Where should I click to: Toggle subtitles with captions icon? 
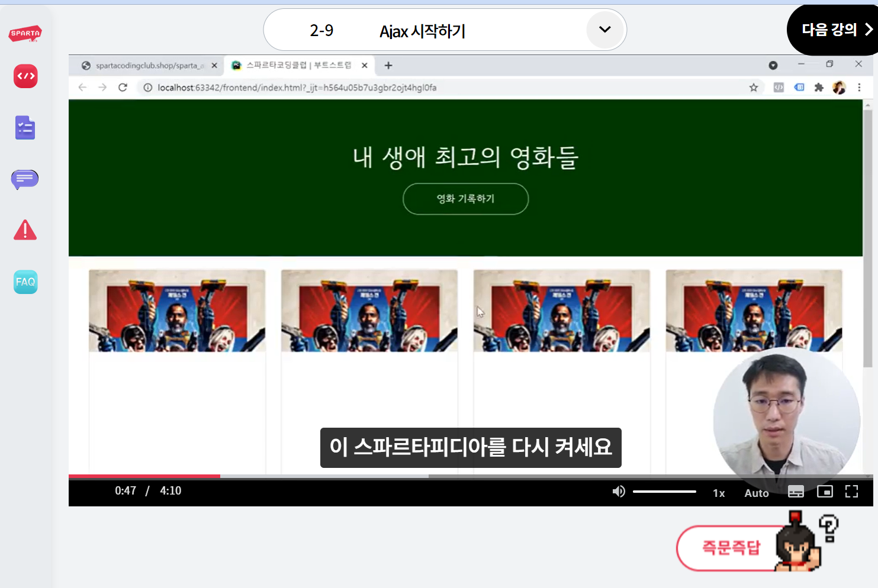(x=796, y=492)
